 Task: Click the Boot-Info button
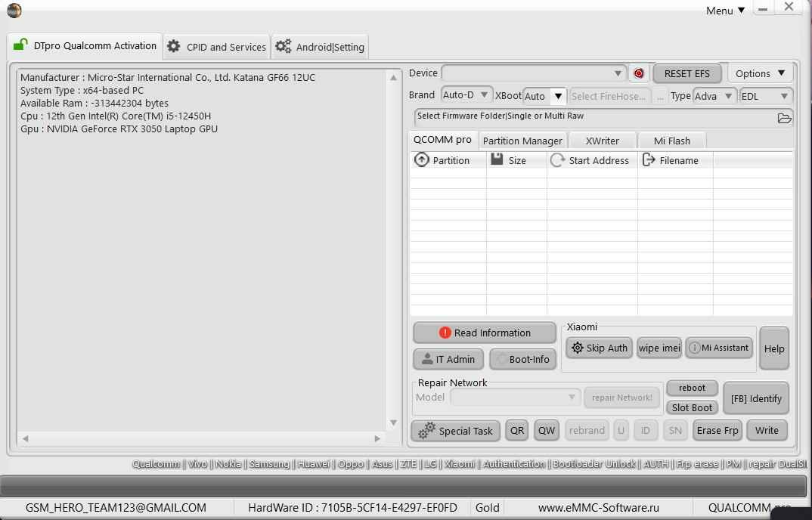(x=522, y=359)
